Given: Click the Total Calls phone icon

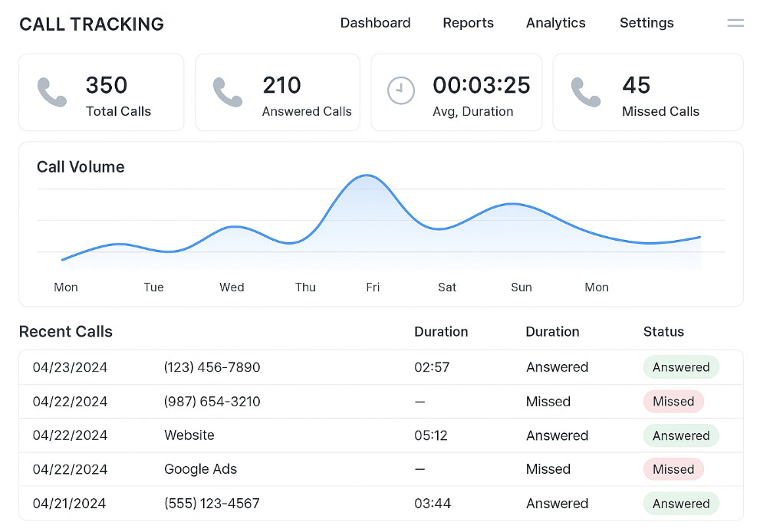Looking at the screenshot, I should (x=52, y=92).
